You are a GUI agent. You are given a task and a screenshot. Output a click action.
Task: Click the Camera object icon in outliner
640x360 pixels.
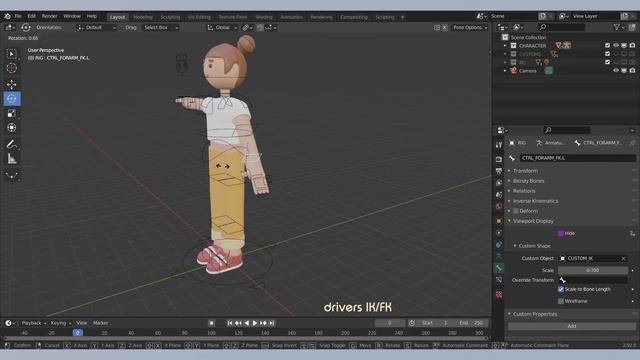(514, 71)
